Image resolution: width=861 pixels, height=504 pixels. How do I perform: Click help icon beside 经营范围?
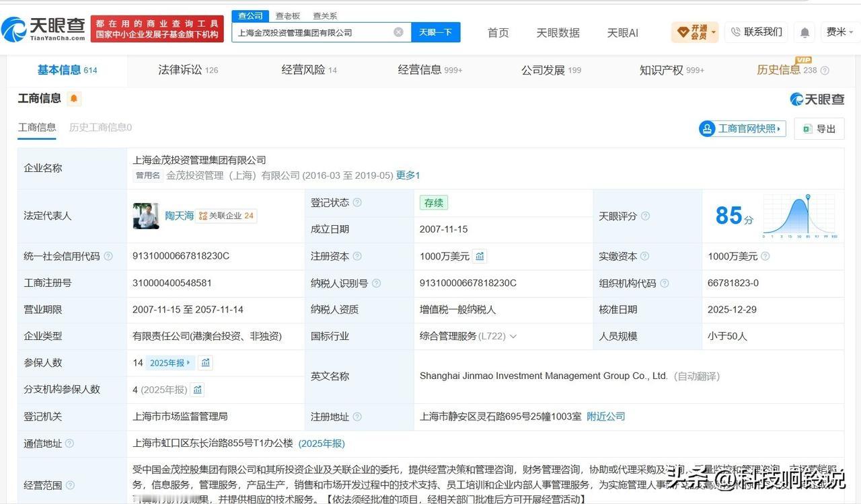(69, 485)
